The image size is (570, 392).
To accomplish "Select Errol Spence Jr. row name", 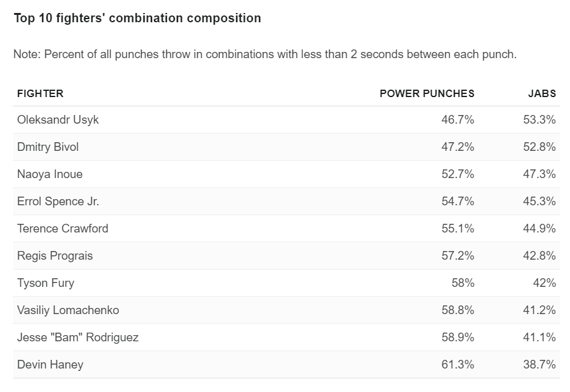I will click(x=57, y=202).
